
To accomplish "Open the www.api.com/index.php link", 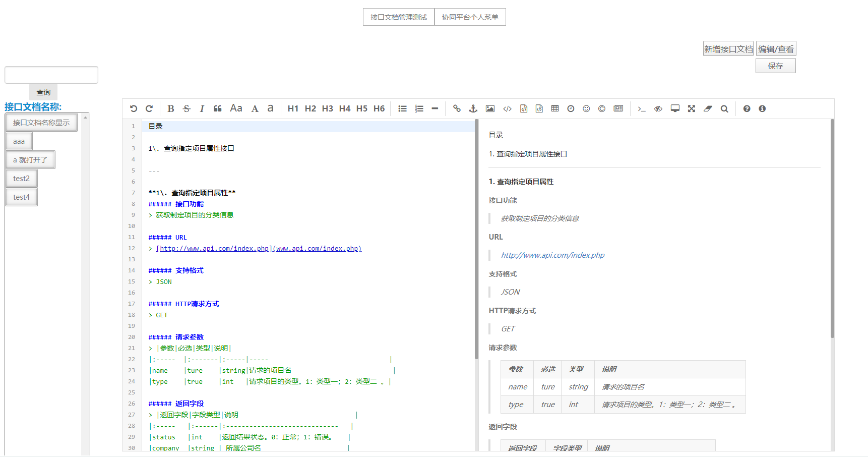I will (317, 248).
